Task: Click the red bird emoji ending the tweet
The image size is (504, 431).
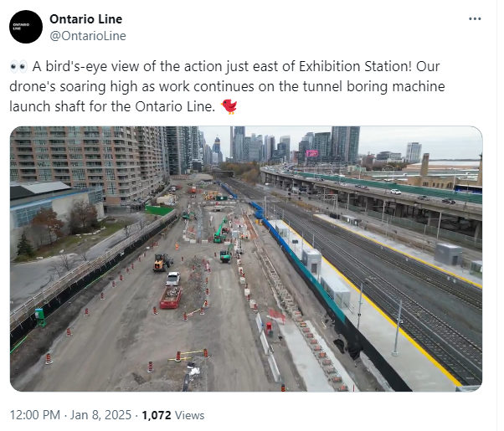Action: pyautogui.click(x=229, y=106)
